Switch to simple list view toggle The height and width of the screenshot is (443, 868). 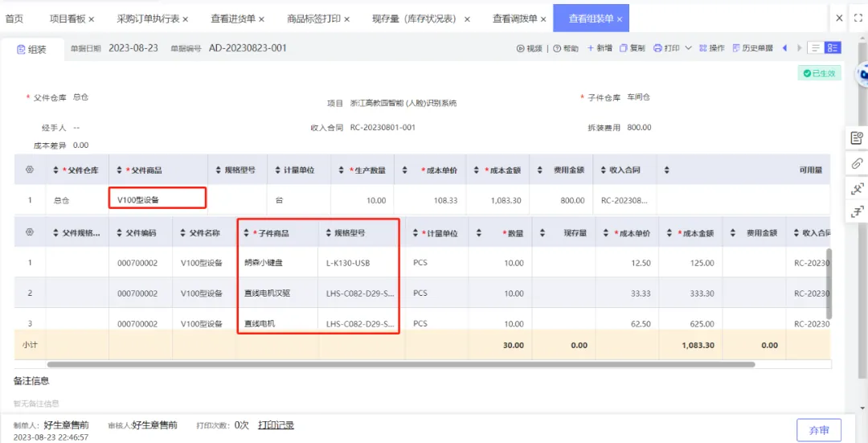[816, 48]
